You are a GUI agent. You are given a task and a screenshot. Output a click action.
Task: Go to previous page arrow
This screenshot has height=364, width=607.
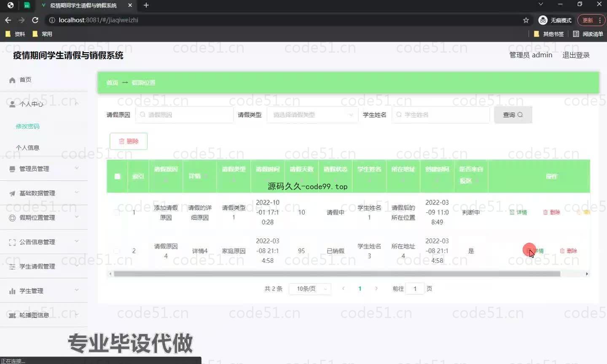point(344,289)
